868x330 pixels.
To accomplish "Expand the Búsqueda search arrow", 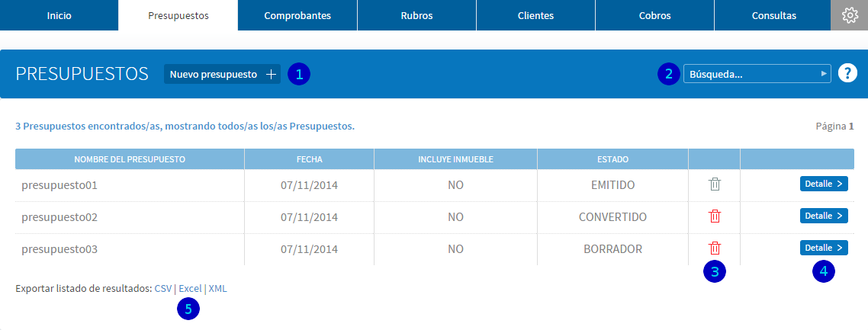I will coord(825,73).
